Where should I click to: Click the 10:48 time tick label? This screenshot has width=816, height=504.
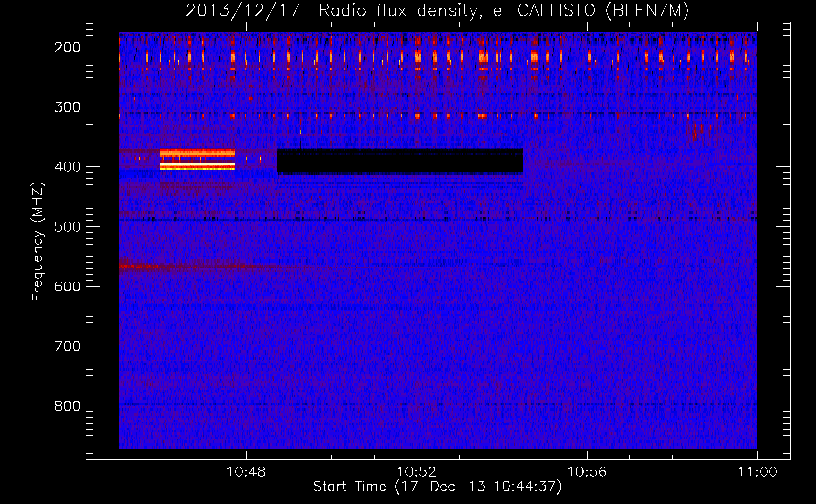pos(246,472)
